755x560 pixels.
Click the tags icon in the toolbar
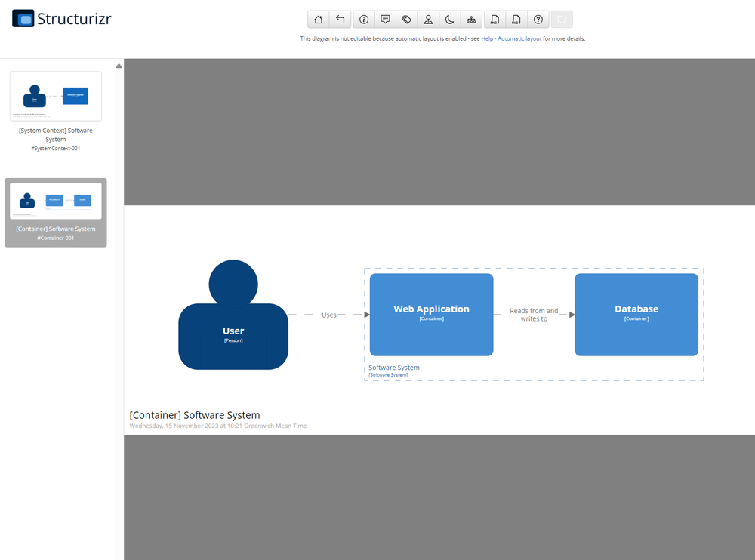406,19
